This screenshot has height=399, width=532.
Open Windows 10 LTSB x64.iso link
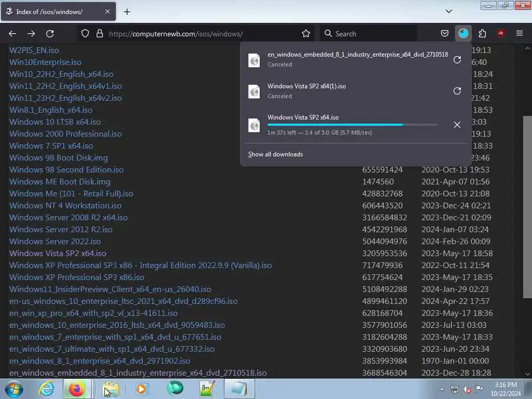(55, 122)
